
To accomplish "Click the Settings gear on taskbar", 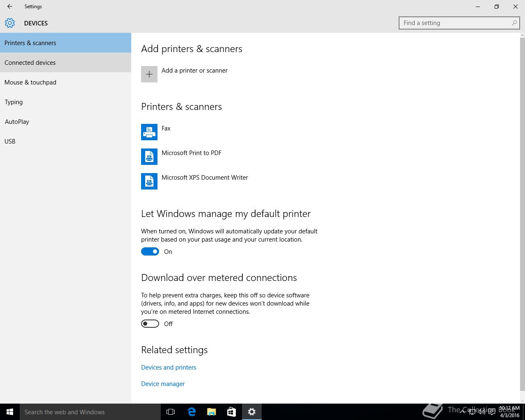I will coord(252,412).
